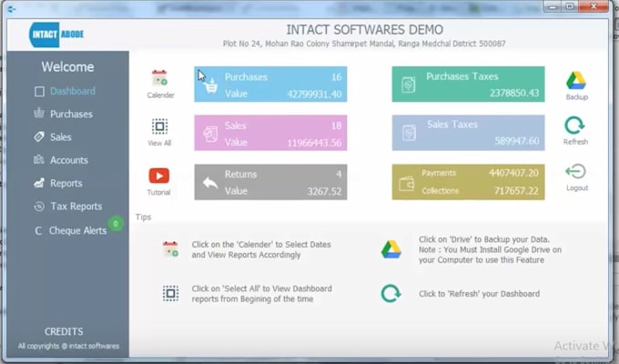Click the Welcome heading in the sidebar
619x364 pixels.
(x=68, y=66)
